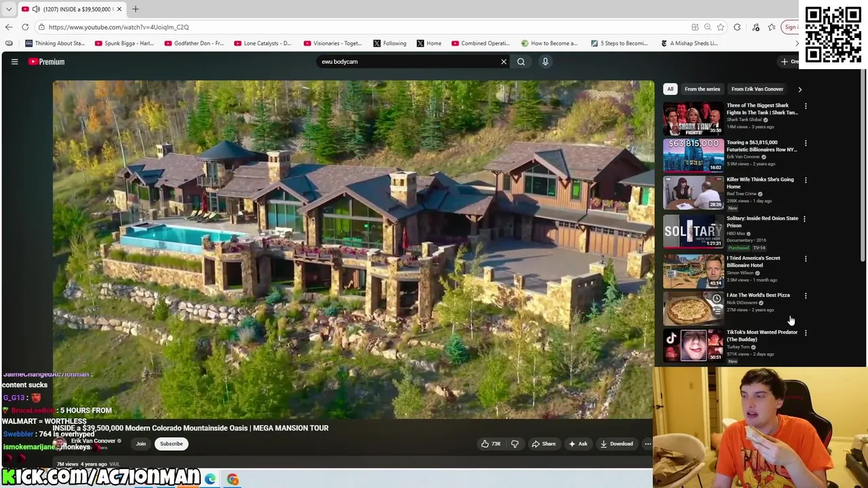Open the Erik Van Conover channel name
The image size is (868, 488).
[93, 441]
